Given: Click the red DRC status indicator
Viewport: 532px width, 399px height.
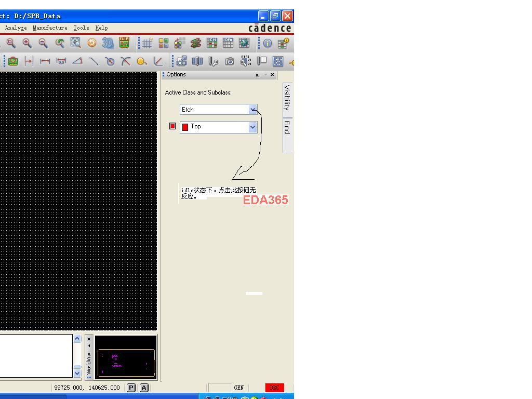Looking at the screenshot, I should (x=274, y=388).
